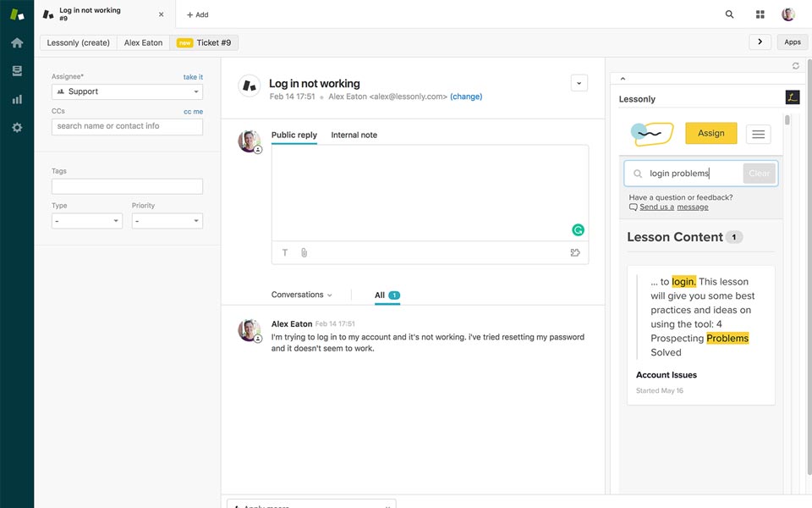Expand the Conversations filter dropdown

tap(301, 295)
